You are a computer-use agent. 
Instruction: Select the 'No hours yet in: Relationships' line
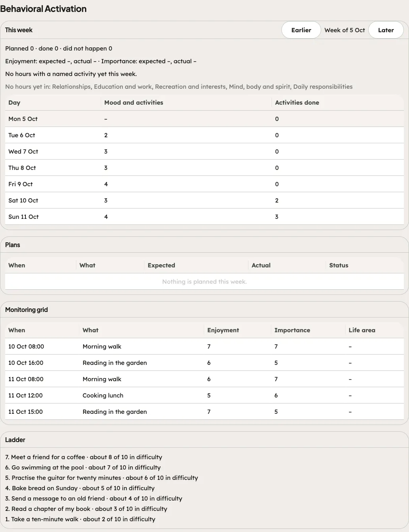(179, 87)
